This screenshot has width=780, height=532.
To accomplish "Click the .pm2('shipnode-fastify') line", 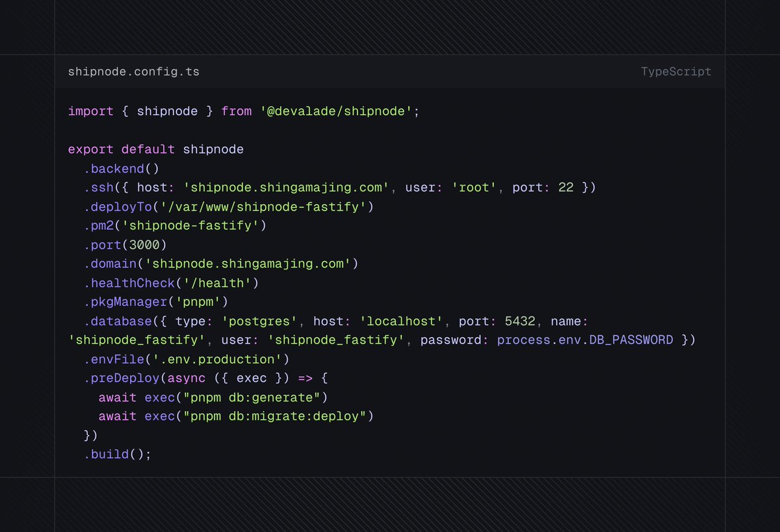I will (175, 226).
